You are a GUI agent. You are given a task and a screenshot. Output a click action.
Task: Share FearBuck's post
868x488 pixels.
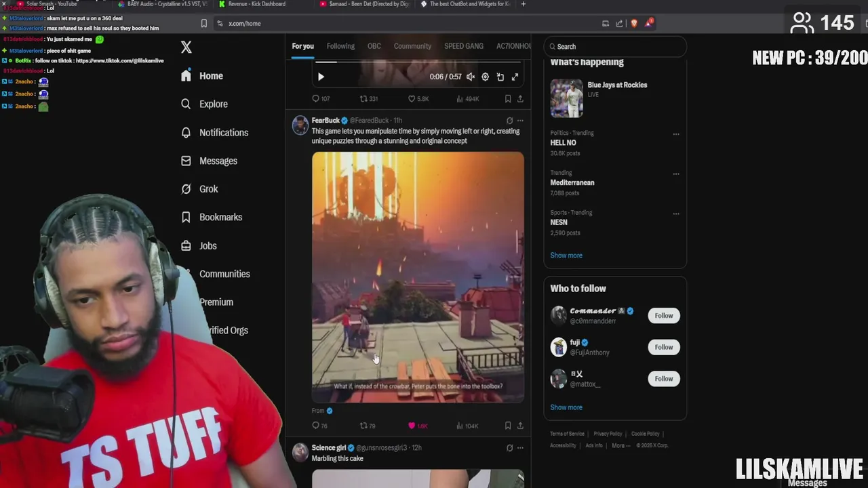(520, 426)
